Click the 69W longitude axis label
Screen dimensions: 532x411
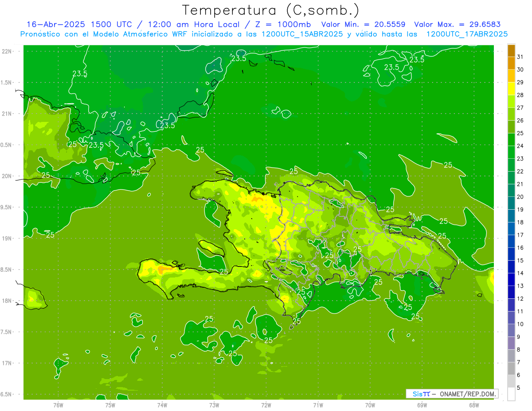pos(422,405)
